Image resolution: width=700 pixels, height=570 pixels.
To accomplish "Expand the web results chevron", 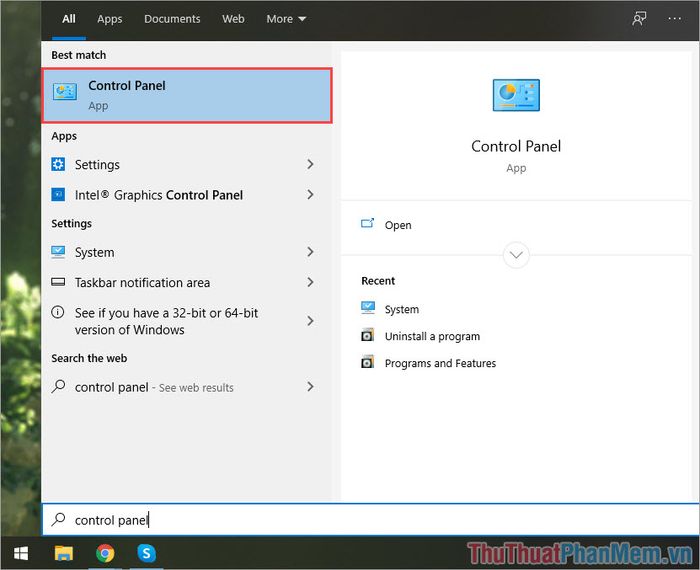I will click(x=310, y=387).
